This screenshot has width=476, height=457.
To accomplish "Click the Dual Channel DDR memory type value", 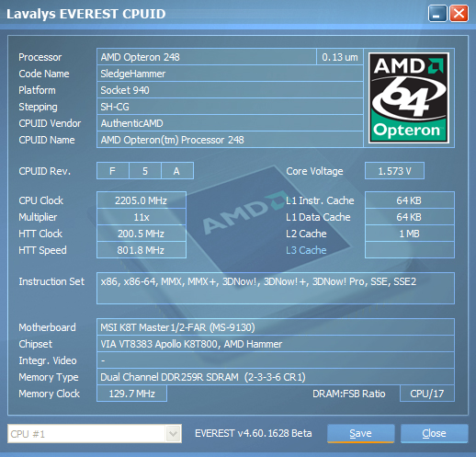I will point(276,377).
